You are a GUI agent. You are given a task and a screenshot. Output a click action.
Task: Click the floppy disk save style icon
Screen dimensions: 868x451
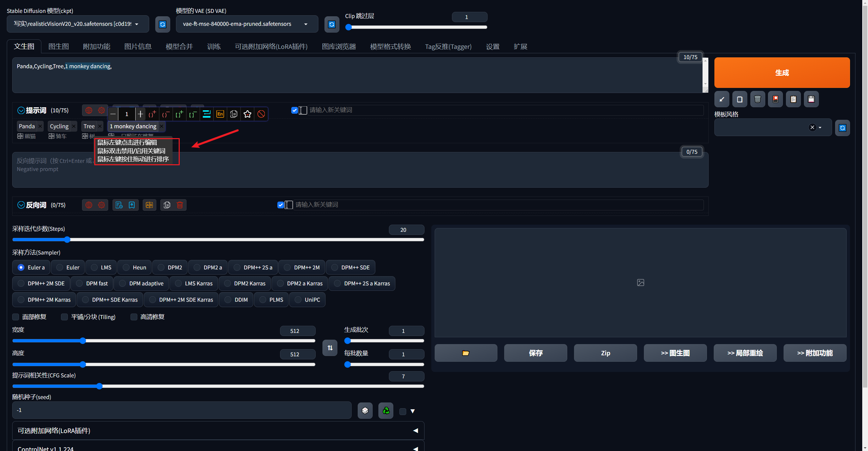pyautogui.click(x=811, y=99)
